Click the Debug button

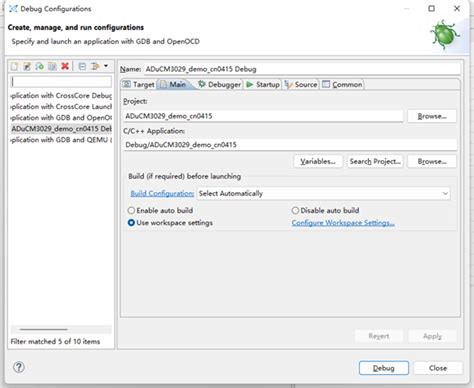pyautogui.click(x=384, y=368)
